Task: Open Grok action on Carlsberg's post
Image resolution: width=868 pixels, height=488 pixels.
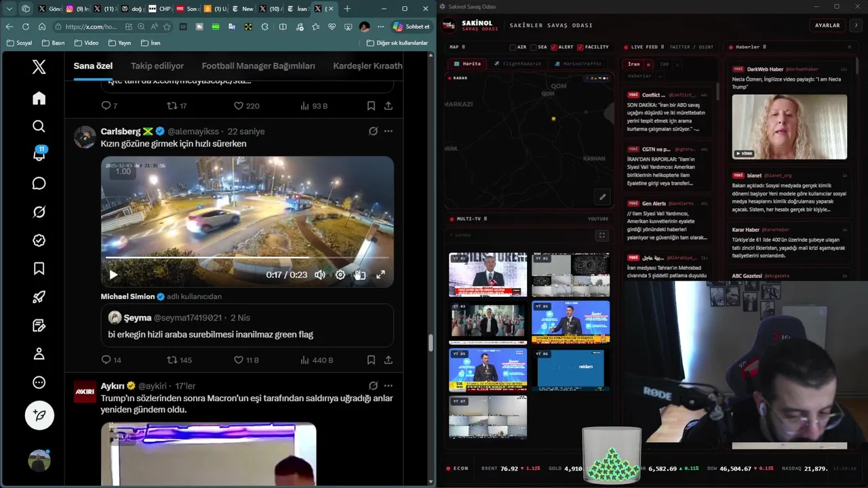Action: tap(373, 131)
